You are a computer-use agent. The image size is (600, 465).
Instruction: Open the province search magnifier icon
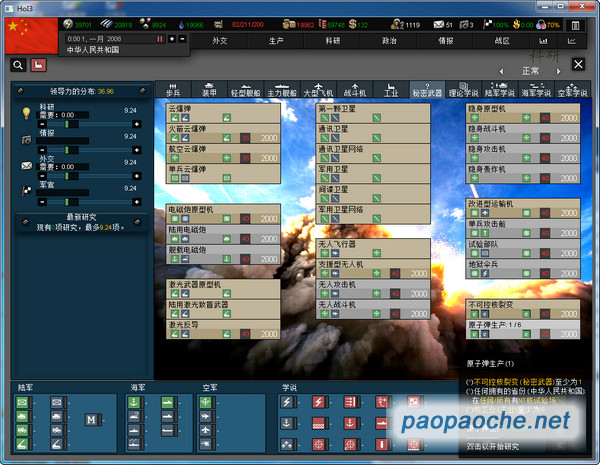(18, 65)
